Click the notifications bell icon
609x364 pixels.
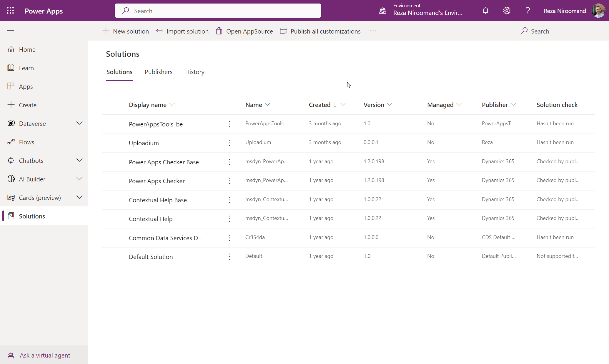pyautogui.click(x=485, y=11)
